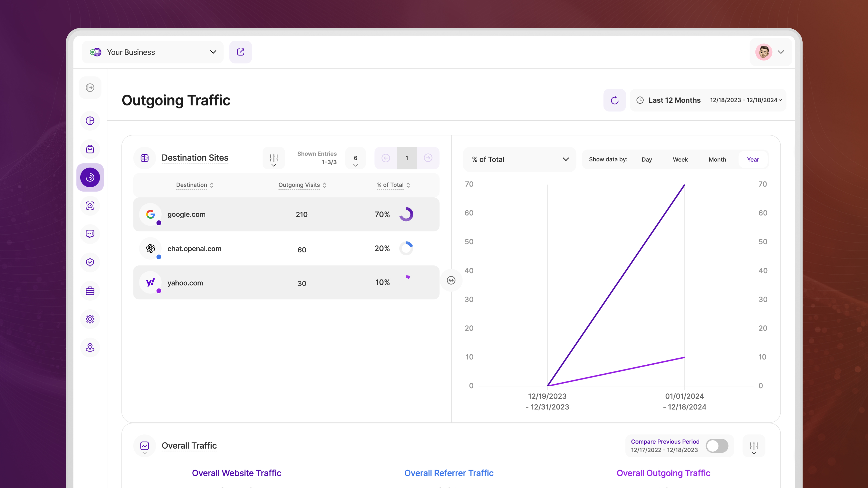868x488 pixels.
Task: Click the Destination Sites heading
Action: pyautogui.click(x=195, y=158)
